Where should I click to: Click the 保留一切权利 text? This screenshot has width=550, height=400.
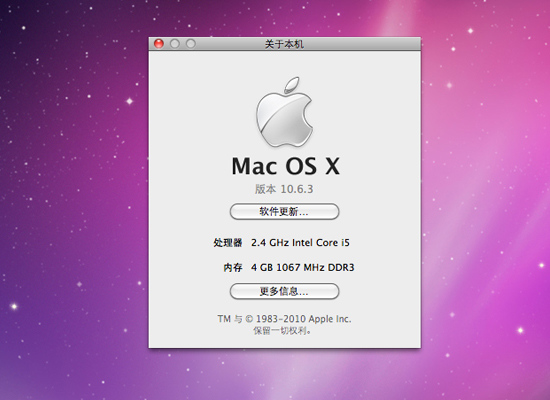pos(282,331)
